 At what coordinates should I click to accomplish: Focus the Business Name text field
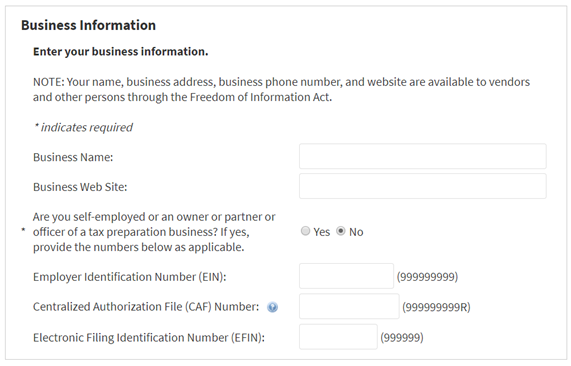pos(422,156)
